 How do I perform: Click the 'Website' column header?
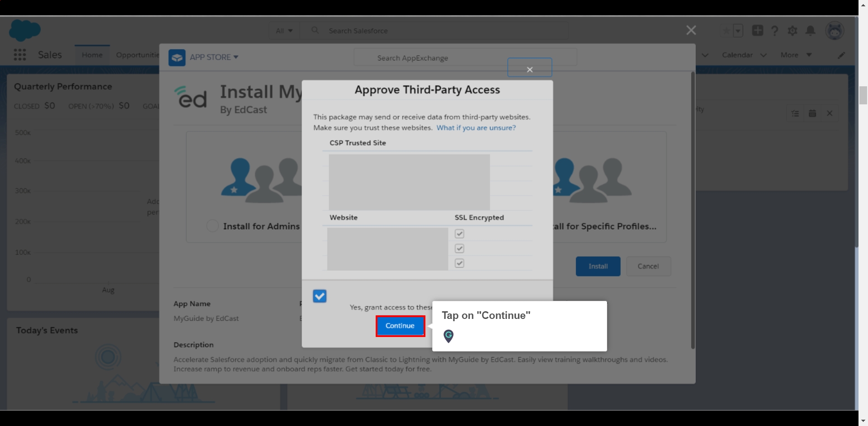[344, 217]
